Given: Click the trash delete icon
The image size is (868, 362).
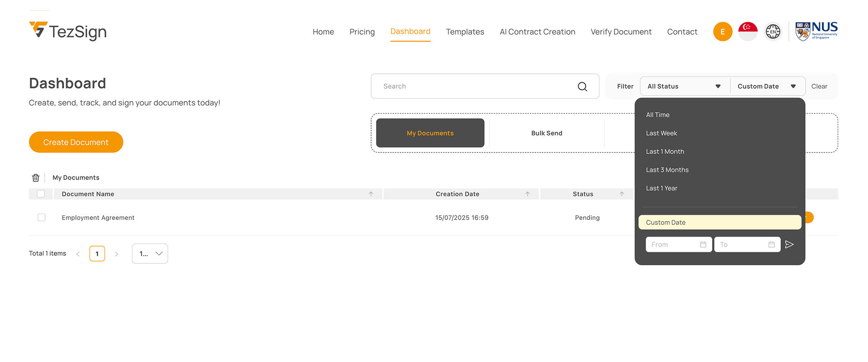Looking at the screenshot, I should click(x=36, y=178).
